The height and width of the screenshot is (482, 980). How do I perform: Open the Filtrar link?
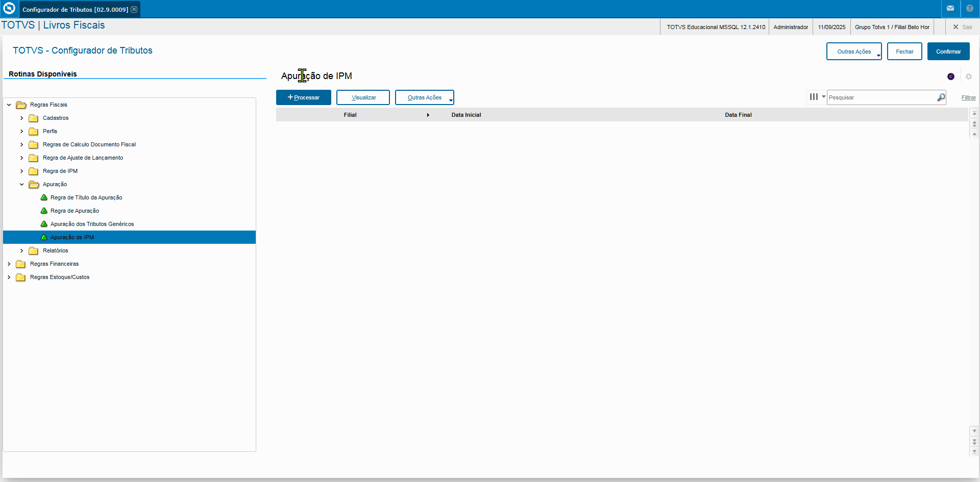pyautogui.click(x=968, y=97)
